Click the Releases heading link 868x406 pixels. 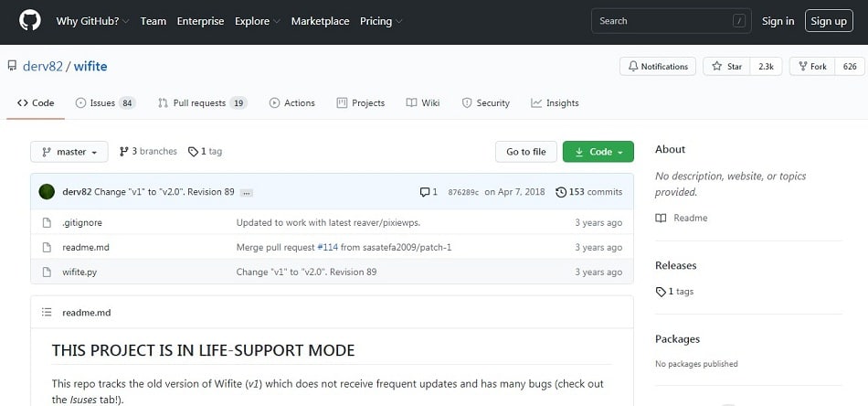pos(676,265)
